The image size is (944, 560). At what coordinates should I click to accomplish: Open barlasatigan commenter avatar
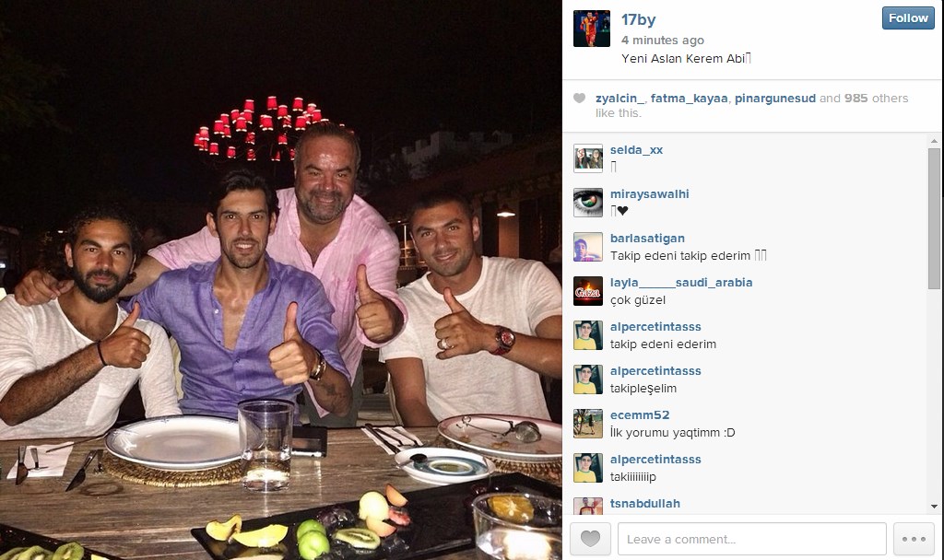click(x=587, y=247)
